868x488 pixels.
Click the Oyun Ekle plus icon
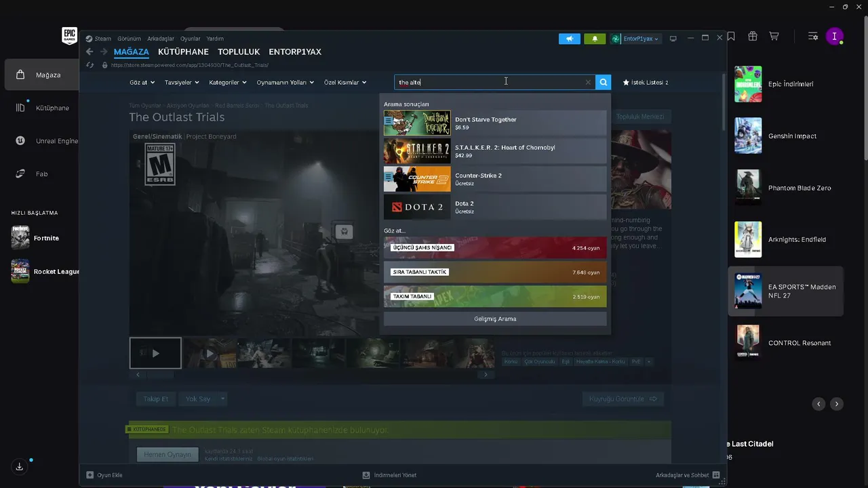pos(90,475)
